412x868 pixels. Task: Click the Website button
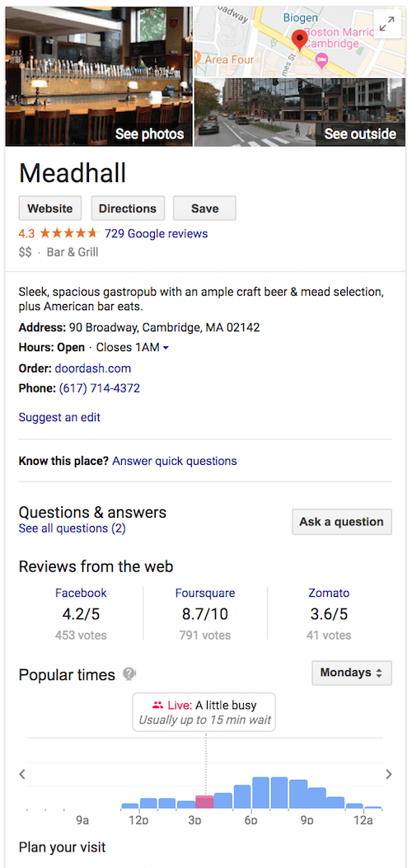[x=50, y=209]
